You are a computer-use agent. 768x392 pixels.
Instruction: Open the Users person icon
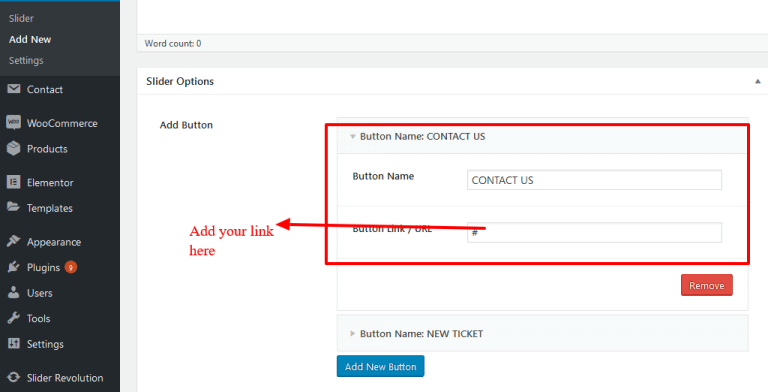click(14, 293)
